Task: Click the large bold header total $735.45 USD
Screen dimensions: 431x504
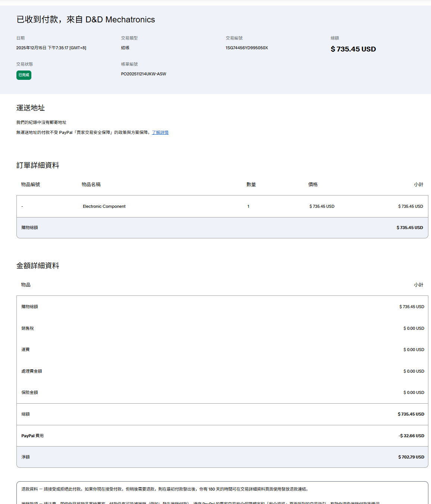Action: 353,49
